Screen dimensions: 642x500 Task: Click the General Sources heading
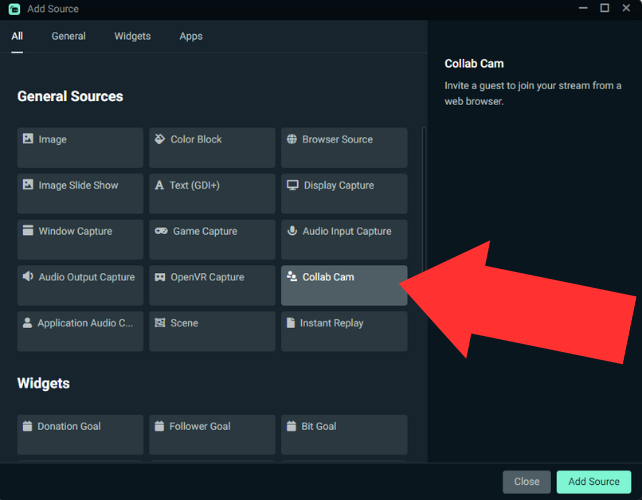pyautogui.click(x=70, y=96)
